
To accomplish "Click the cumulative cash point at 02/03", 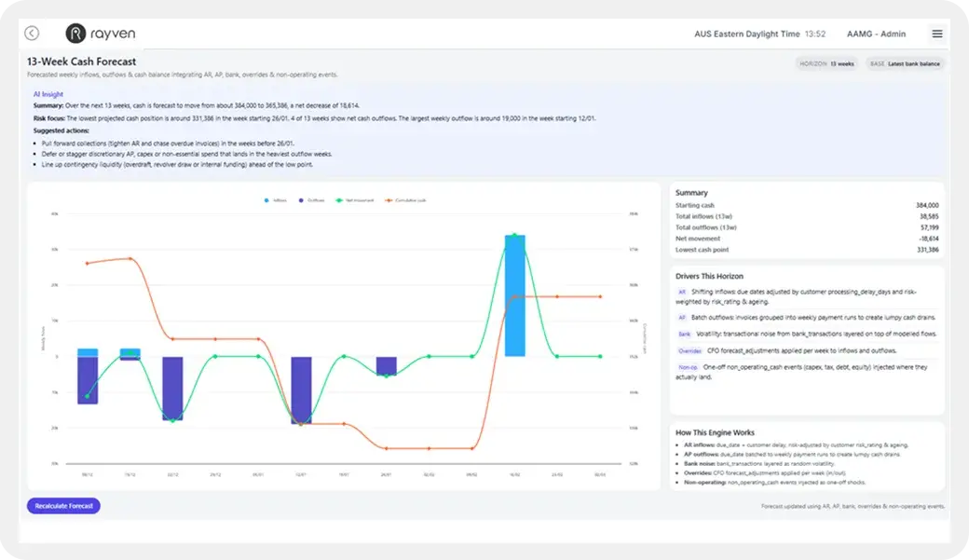I will [600, 296].
